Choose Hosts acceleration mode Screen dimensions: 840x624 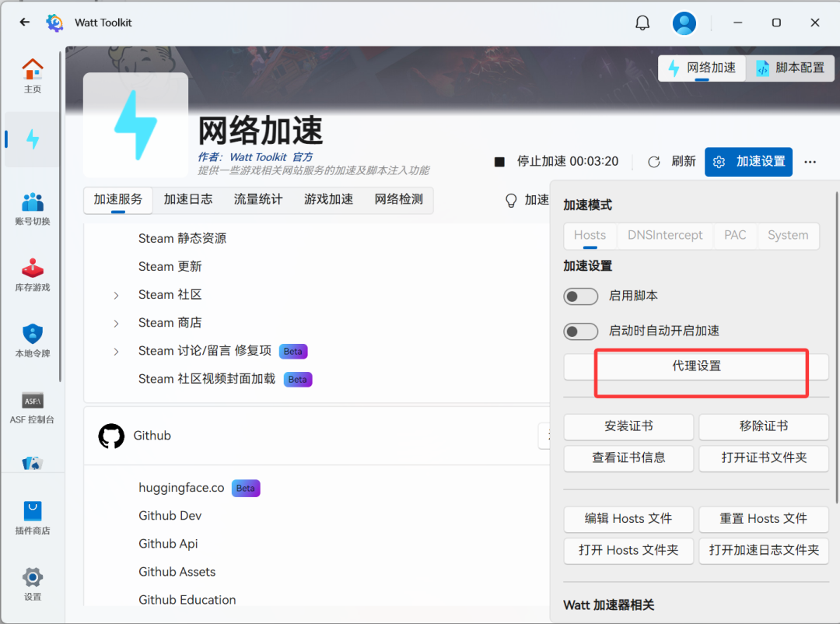[590, 236]
